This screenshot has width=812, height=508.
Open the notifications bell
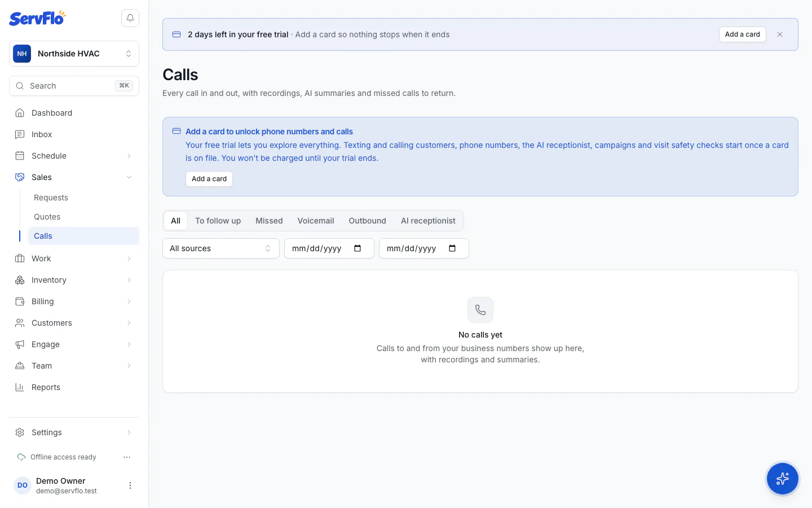130,18
